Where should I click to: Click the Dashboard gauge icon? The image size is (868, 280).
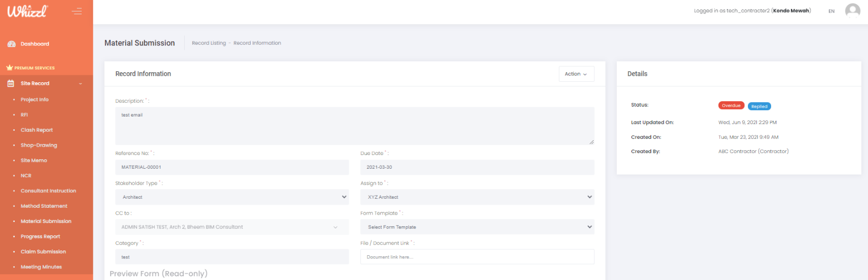coord(11,44)
